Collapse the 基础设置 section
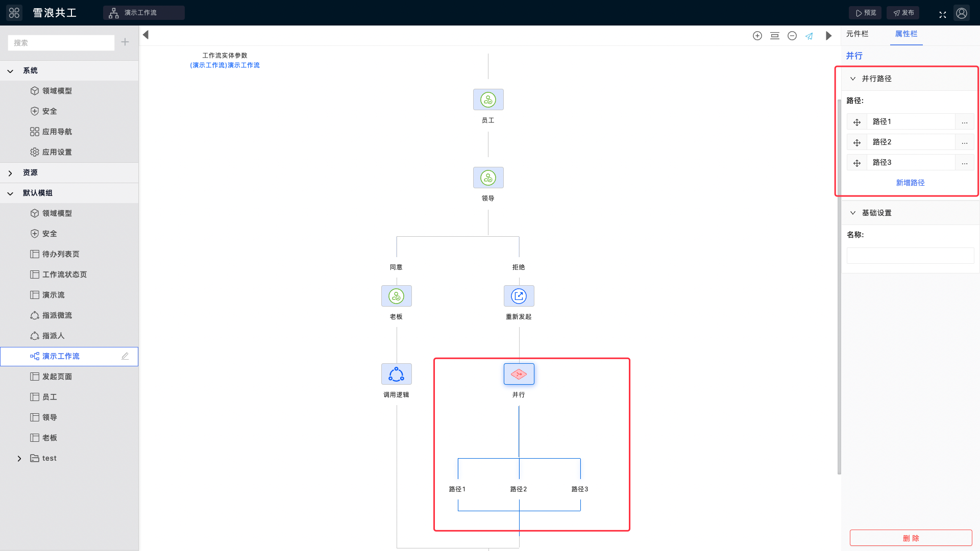This screenshot has height=551, width=980. click(x=853, y=213)
